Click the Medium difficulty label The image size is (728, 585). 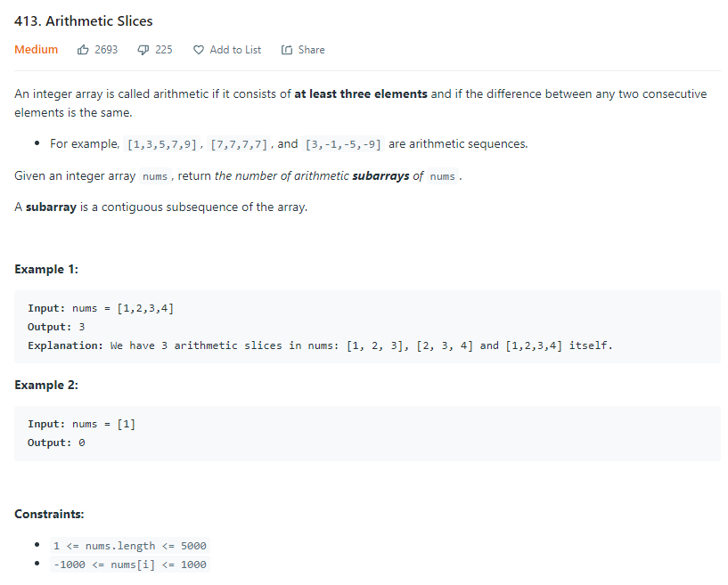(37, 49)
